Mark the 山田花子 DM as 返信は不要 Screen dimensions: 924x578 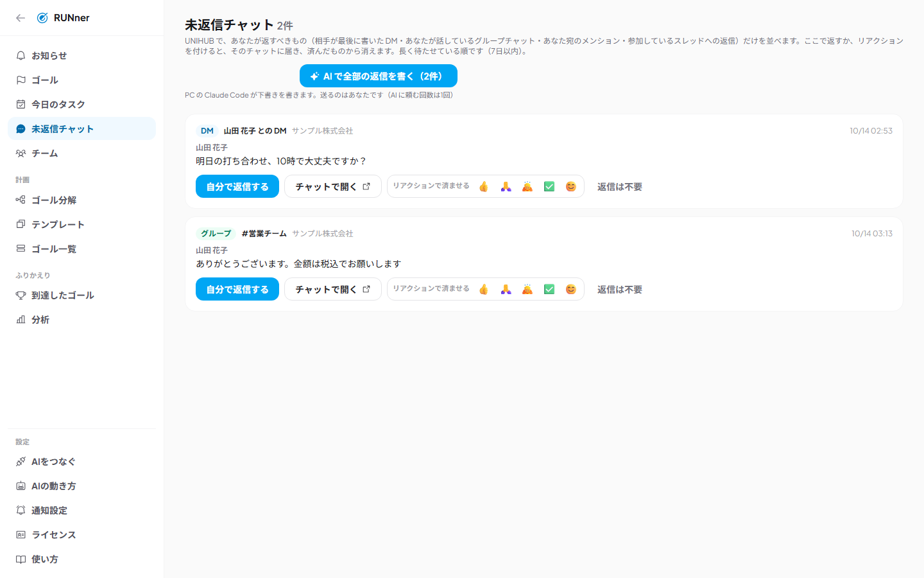(x=620, y=186)
